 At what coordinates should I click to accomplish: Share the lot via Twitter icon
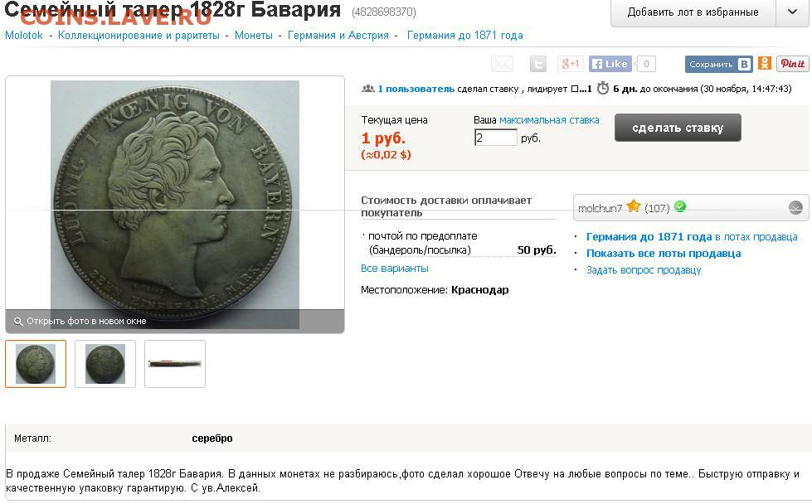(538, 64)
